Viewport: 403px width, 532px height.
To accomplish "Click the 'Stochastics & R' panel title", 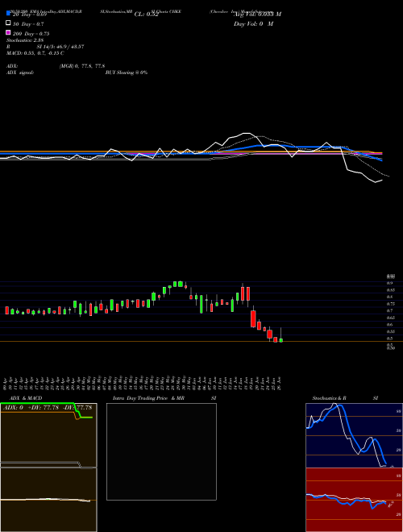I will pos(329,398).
